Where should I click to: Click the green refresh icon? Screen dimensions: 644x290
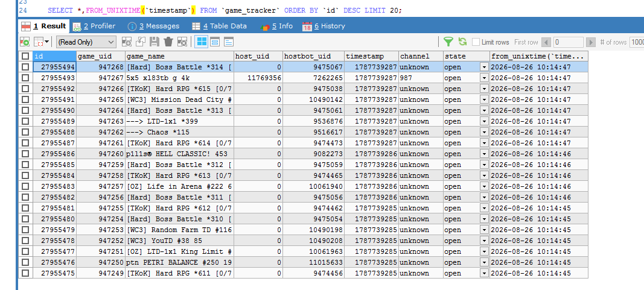coord(463,42)
